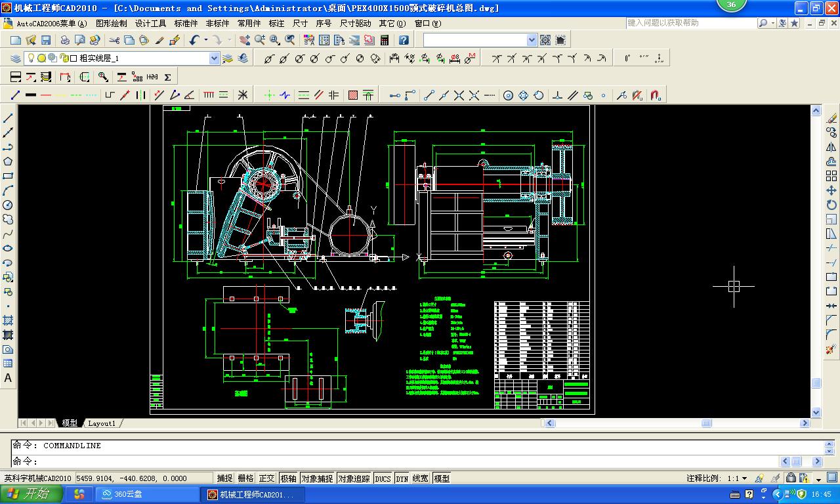The height and width of the screenshot is (504, 840).
Task: Select the Cut (scissors) tool
Action: tap(115, 40)
